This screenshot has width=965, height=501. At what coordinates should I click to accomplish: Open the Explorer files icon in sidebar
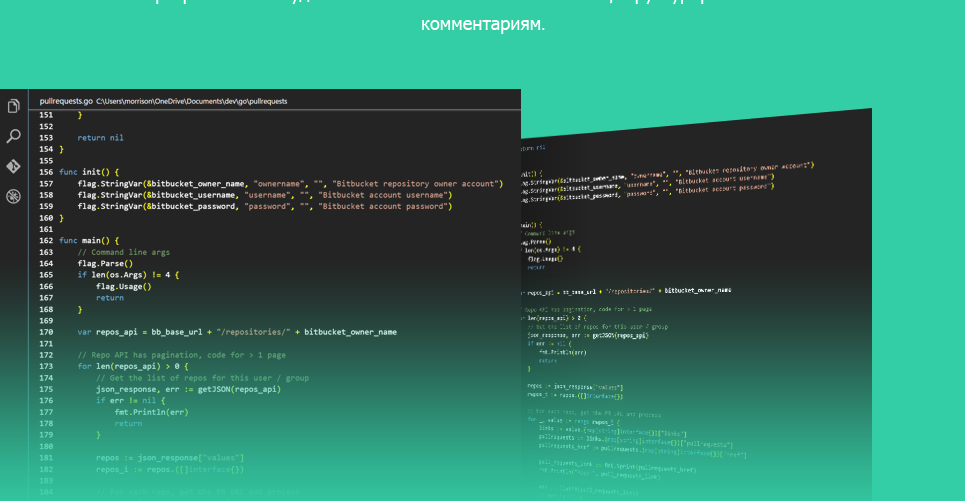coord(14,106)
